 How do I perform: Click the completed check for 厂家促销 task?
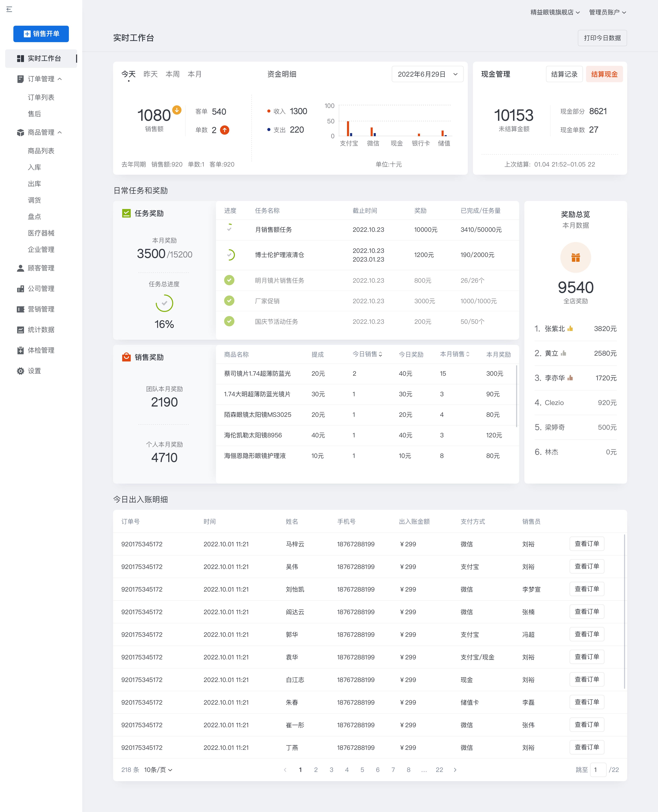pos(229,301)
